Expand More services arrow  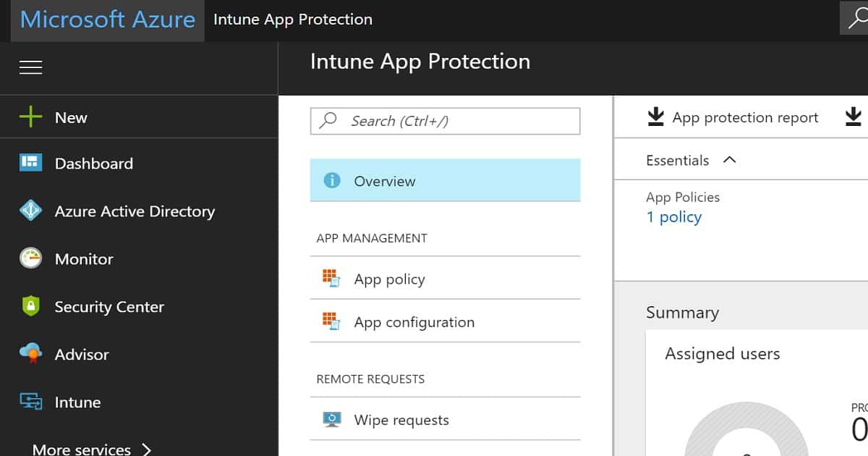[147, 449]
